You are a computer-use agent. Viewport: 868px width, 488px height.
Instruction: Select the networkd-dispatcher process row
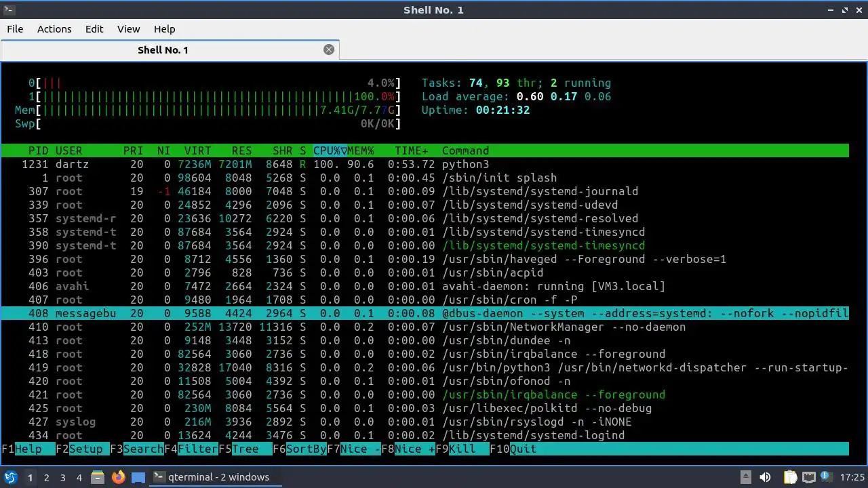click(x=425, y=367)
